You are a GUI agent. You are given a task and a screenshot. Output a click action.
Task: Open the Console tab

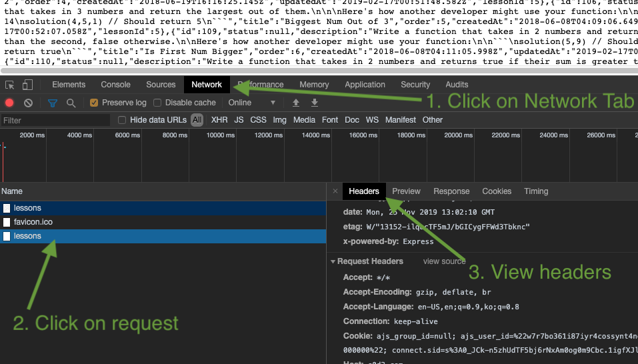pyautogui.click(x=115, y=85)
